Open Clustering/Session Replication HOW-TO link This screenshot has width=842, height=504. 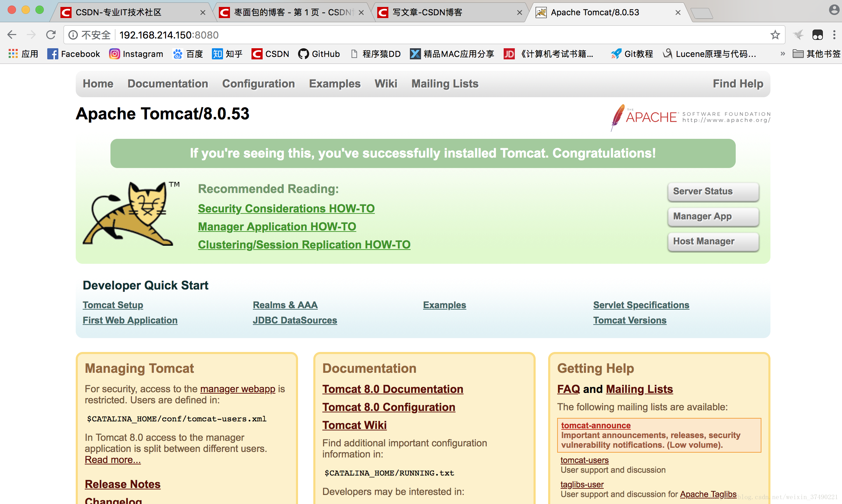(x=304, y=245)
